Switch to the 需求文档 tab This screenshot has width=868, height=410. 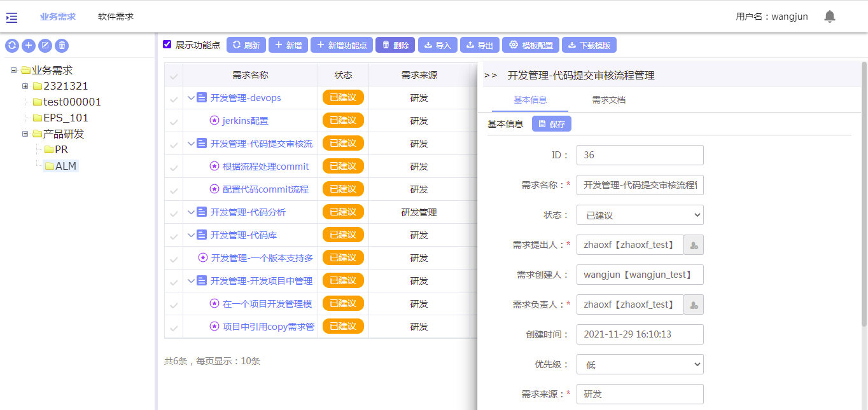(608, 100)
